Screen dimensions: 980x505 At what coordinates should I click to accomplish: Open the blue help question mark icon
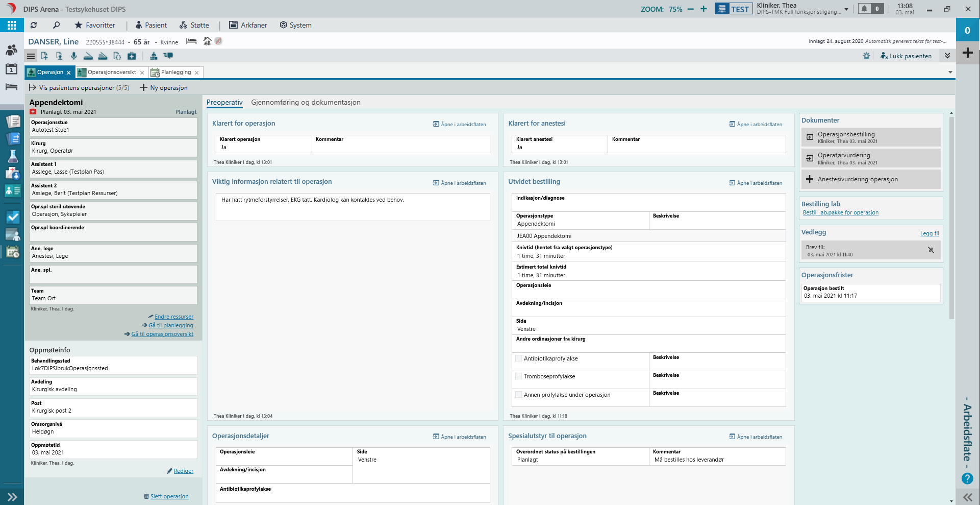click(x=967, y=478)
